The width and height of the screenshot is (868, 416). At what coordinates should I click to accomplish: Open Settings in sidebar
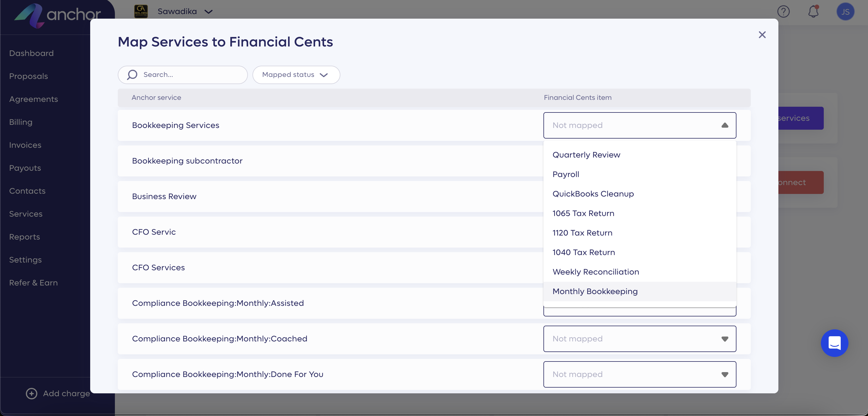[25, 260]
